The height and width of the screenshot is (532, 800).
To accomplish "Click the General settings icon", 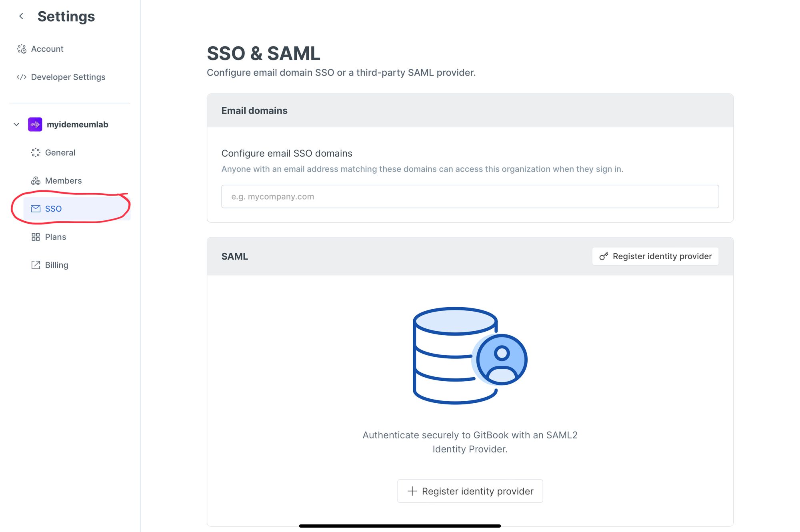I will [36, 152].
